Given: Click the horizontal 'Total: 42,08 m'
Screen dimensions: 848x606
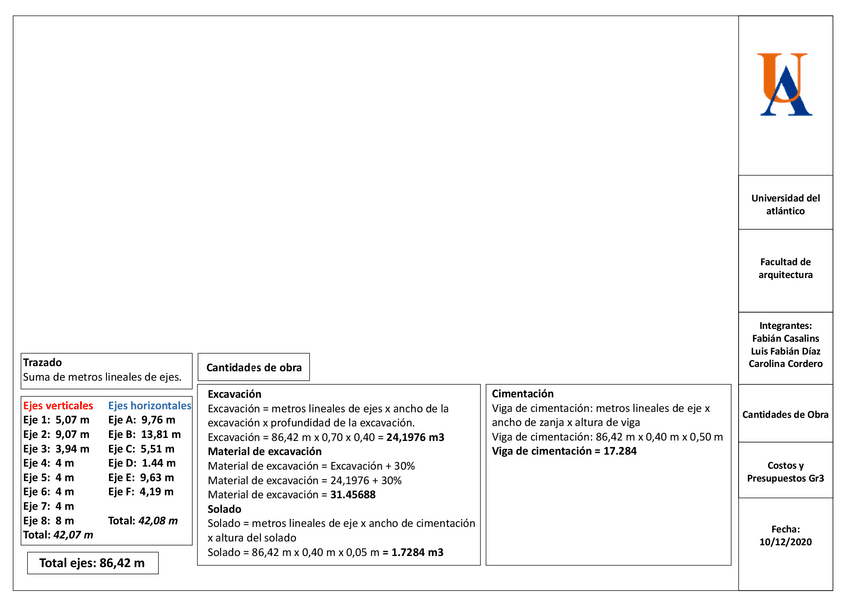Looking at the screenshot, I should click(x=143, y=521).
